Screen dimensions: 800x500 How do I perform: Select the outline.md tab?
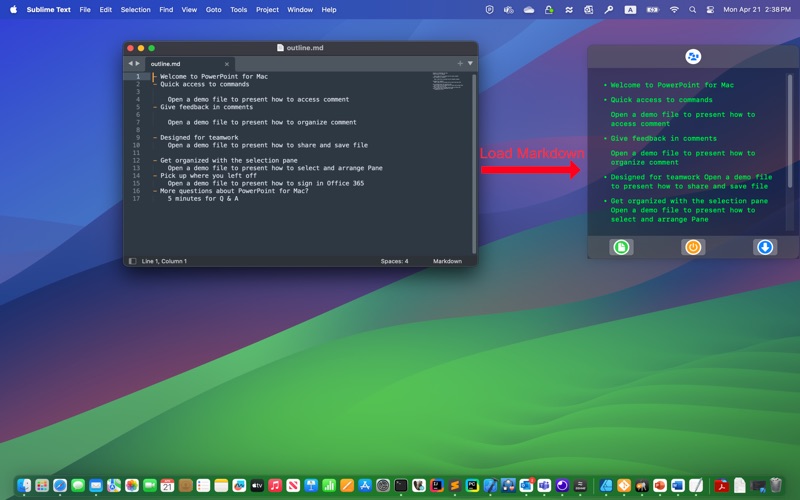pos(190,64)
